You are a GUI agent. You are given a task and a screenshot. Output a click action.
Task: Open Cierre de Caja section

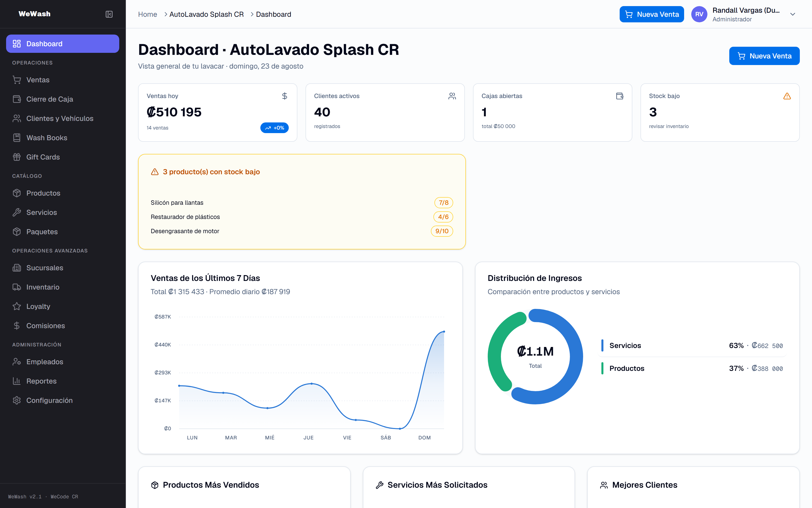[62, 99]
